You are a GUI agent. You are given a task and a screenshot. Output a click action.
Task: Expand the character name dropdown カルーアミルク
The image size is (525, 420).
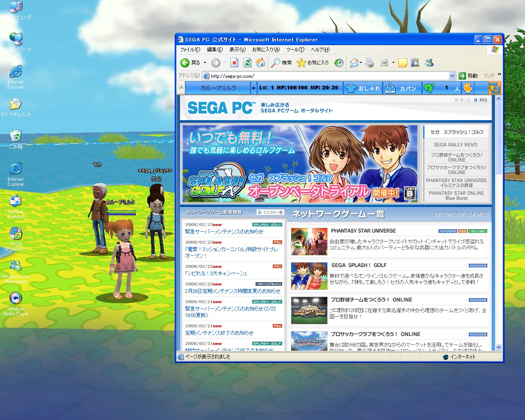pos(253,88)
